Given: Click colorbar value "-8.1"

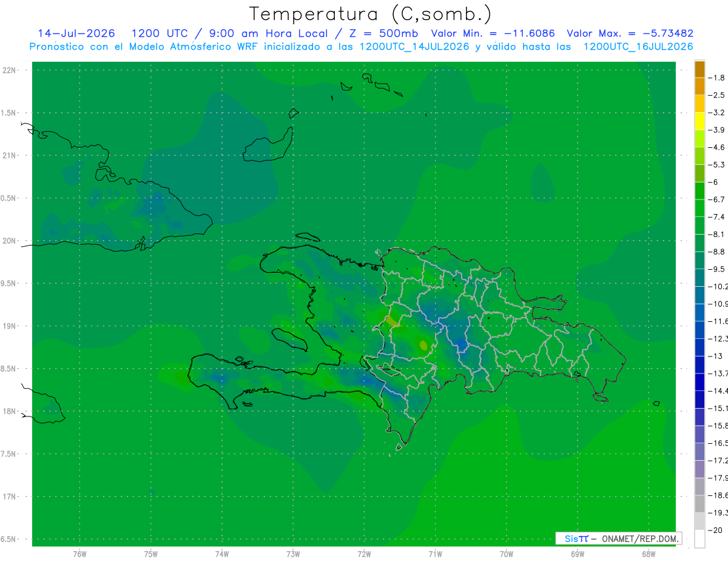Looking at the screenshot, I should [x=716, y=234].
